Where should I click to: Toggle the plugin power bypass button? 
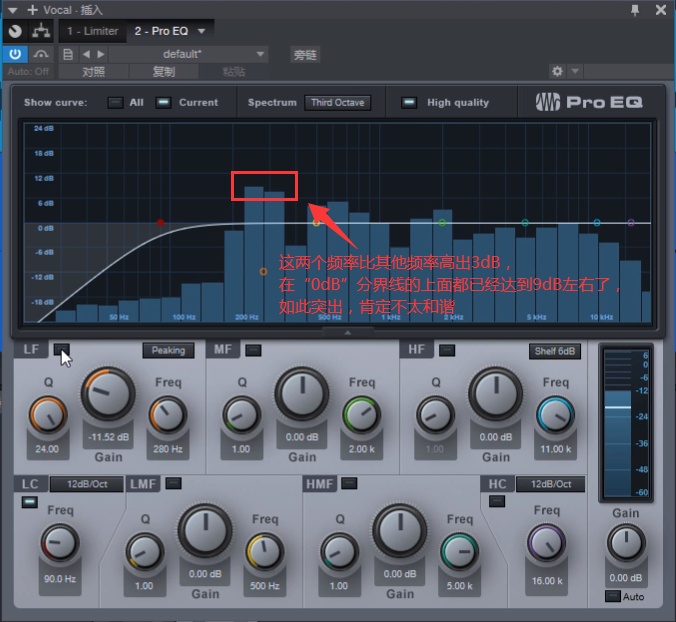(x=15, y=54)
